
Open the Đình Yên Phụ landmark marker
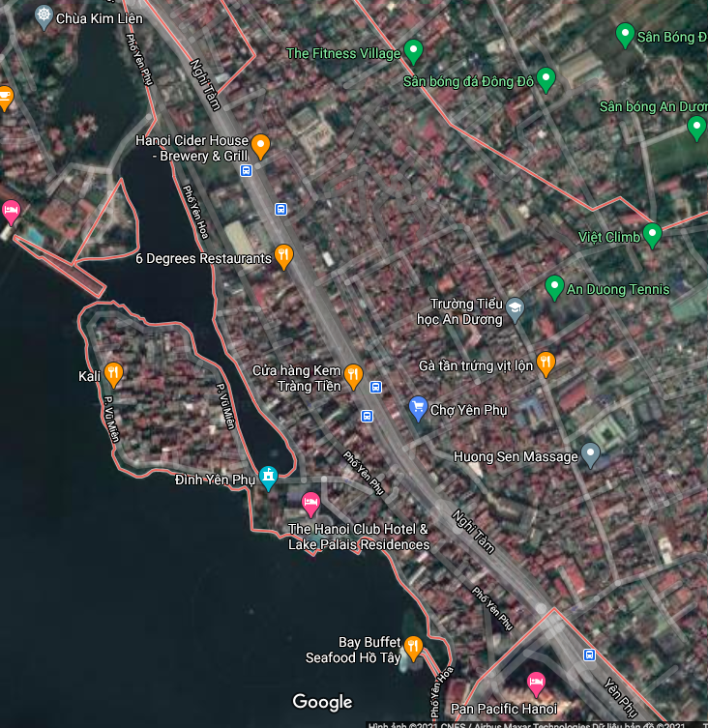pyautogui.click(x=268, y=478)
